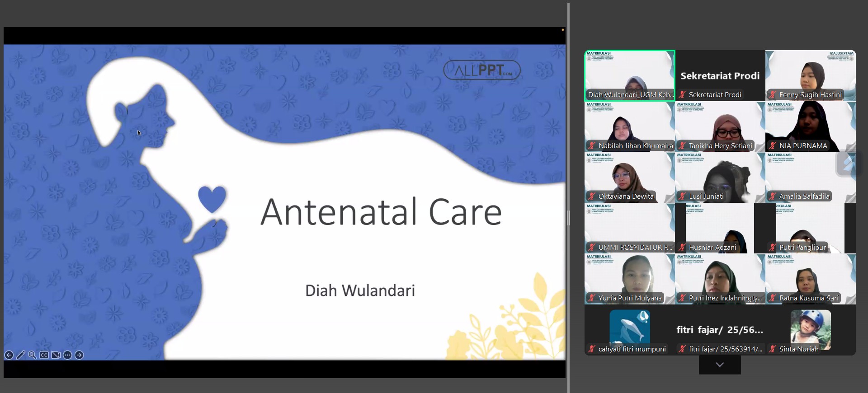Select the pen annotation tool
This screenshot has width=868, height=393.
tap(20, 355)
